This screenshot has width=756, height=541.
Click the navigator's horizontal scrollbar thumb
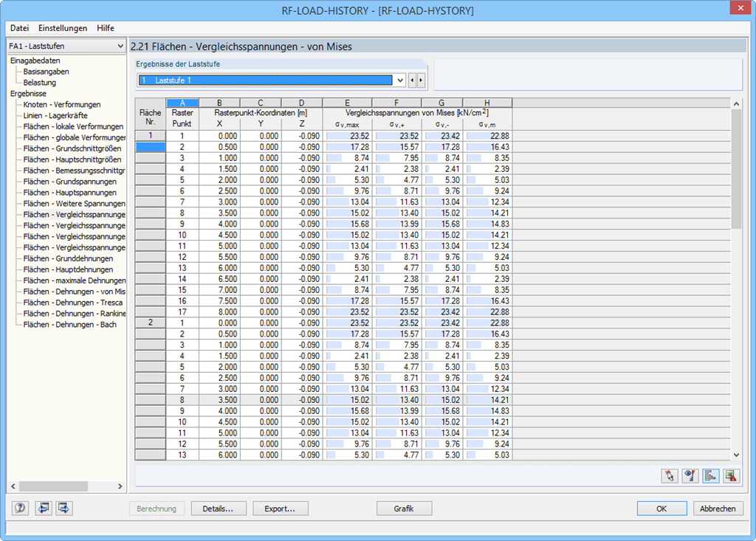(53, 486)
